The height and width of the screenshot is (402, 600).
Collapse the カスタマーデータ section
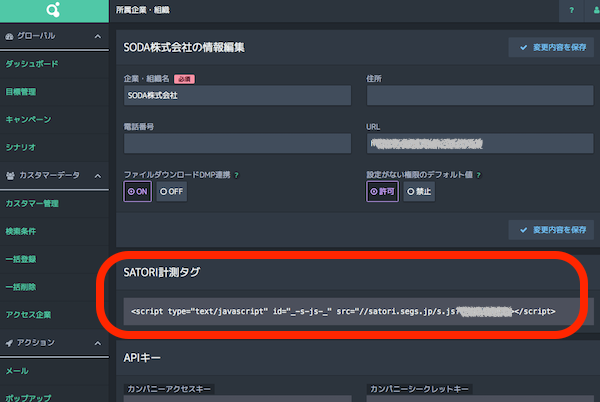click(98, 176)
